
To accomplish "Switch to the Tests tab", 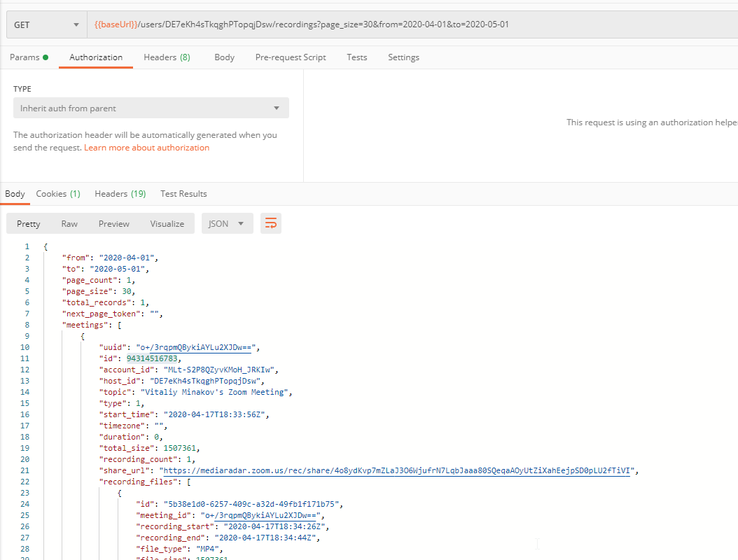I will pos(356,57).
